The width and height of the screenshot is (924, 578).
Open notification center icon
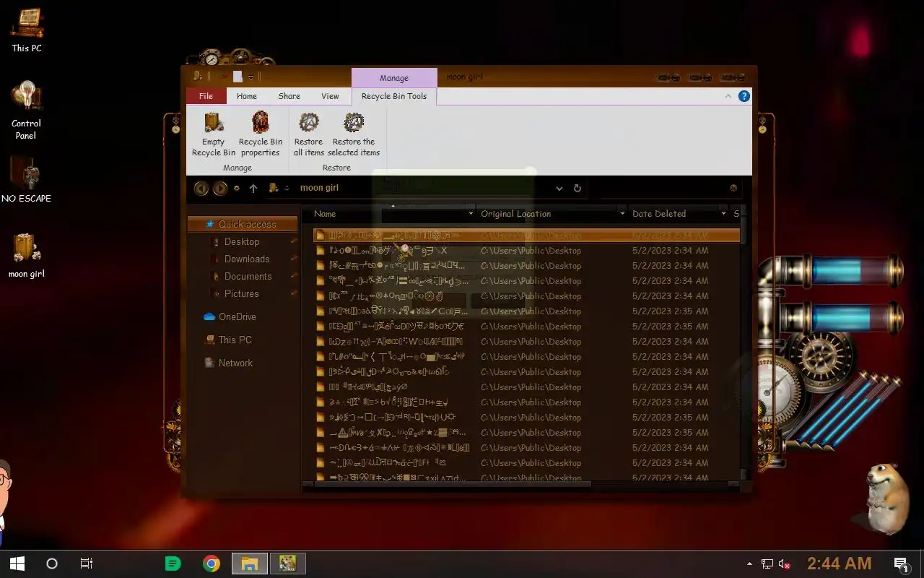[x=901, y=564]
